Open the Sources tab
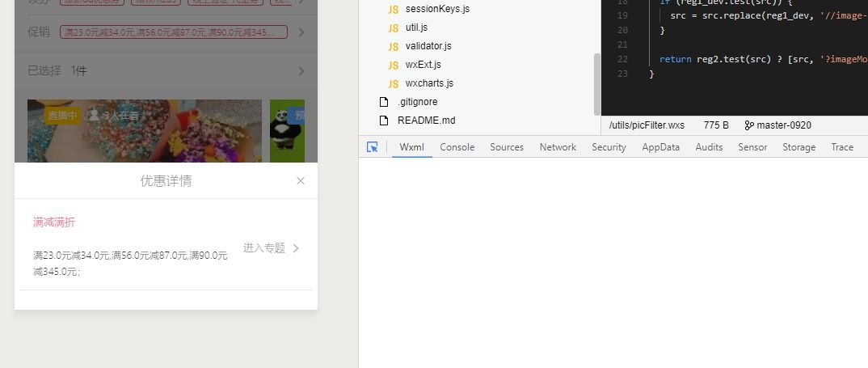Image resolution: width=868 pixels, height=368 pixels. (x=507, y=147)
